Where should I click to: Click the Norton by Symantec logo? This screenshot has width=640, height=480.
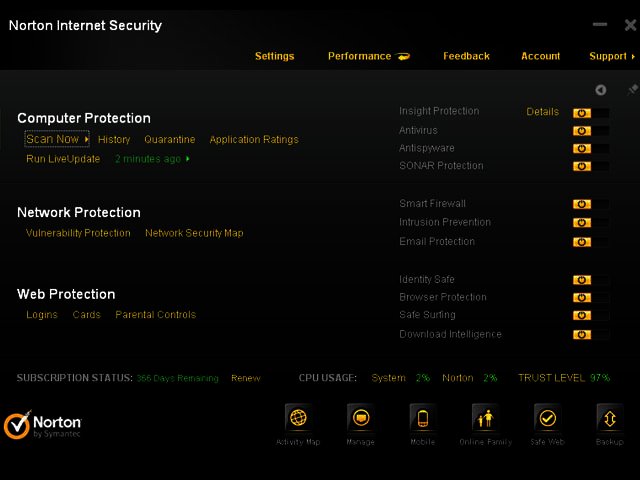click(x=42, y=424)
